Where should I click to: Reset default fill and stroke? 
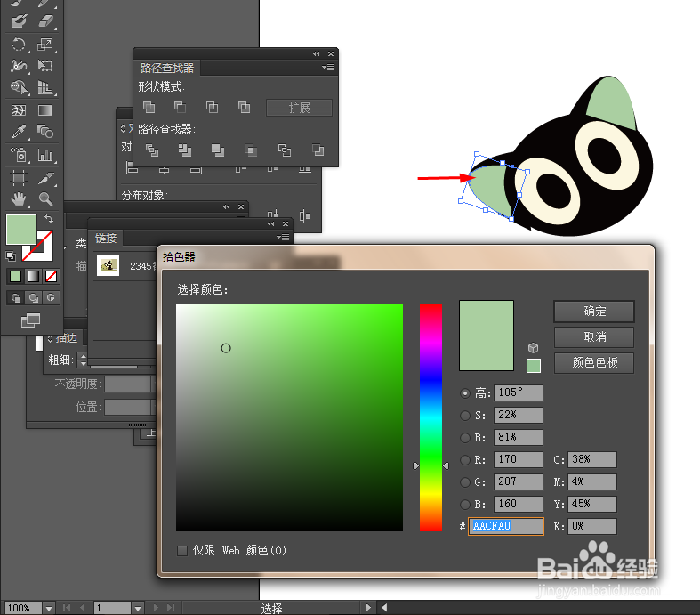coord(11,256)
